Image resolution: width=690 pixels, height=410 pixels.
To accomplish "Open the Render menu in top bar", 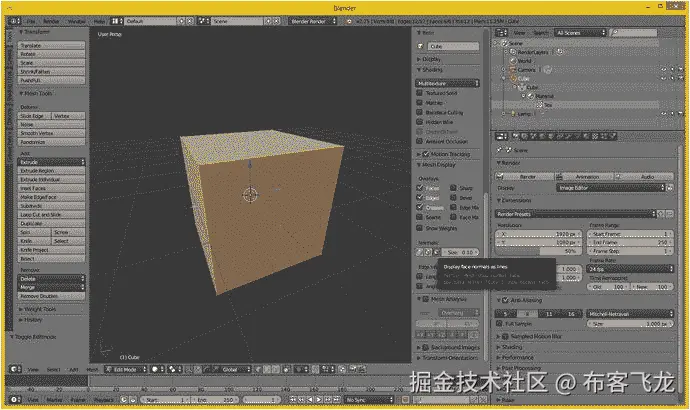I will point(51,21).
